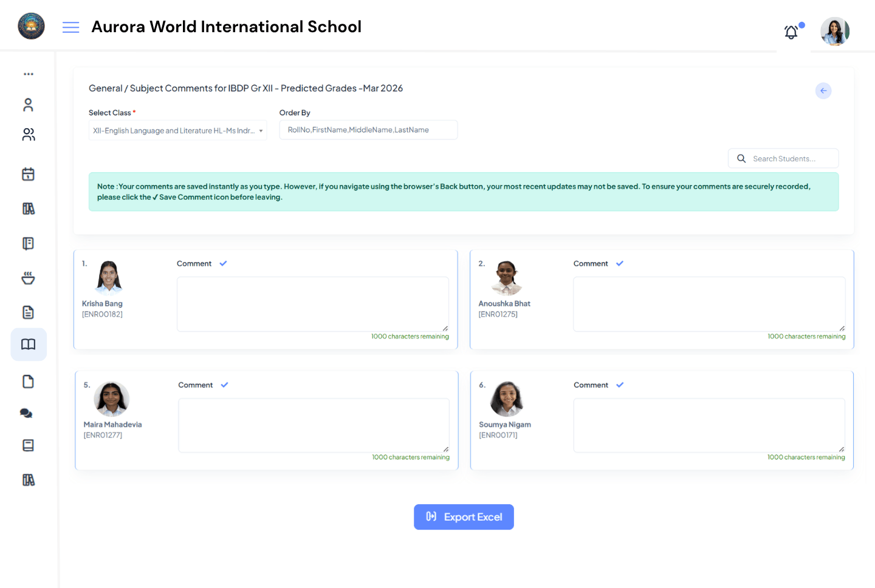This screenshot has width=875, height=588.
Task: Click the highlighted open book sidebar icon
Action: coord(28,344)
